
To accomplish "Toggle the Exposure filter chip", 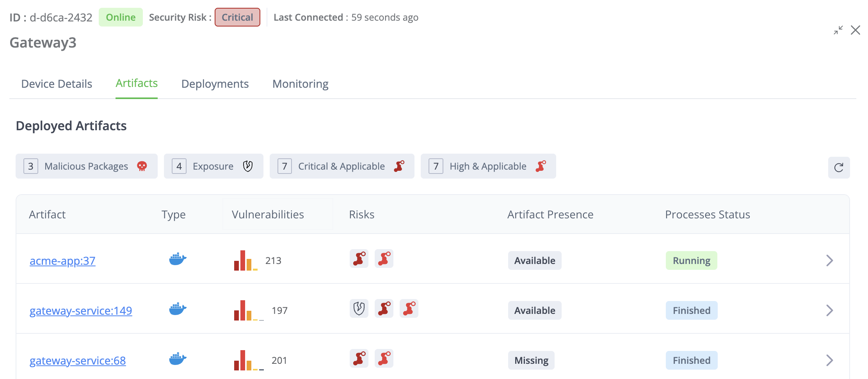I will pos(213,166).
